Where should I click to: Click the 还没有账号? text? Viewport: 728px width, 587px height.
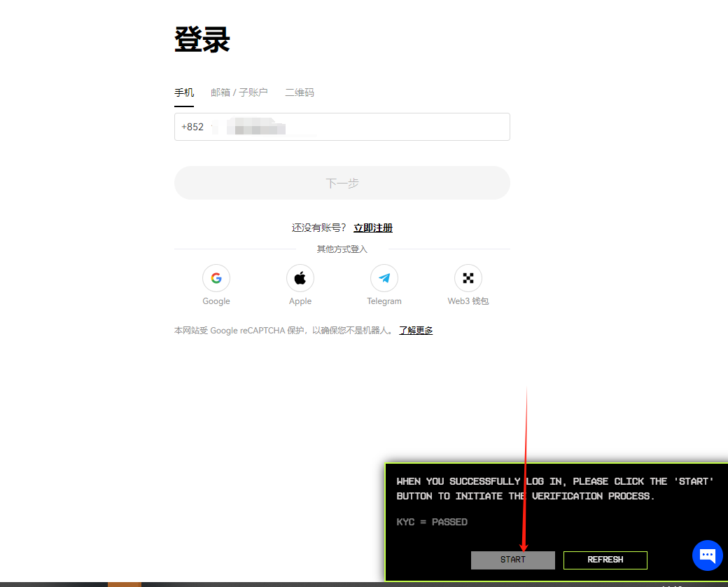click(318, 228)
